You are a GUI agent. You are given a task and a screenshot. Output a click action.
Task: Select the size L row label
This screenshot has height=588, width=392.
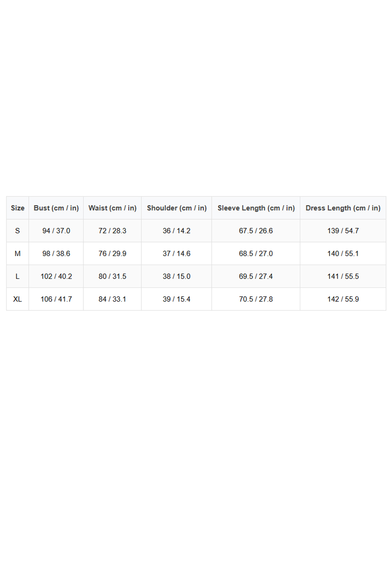(x=18, y=276)
